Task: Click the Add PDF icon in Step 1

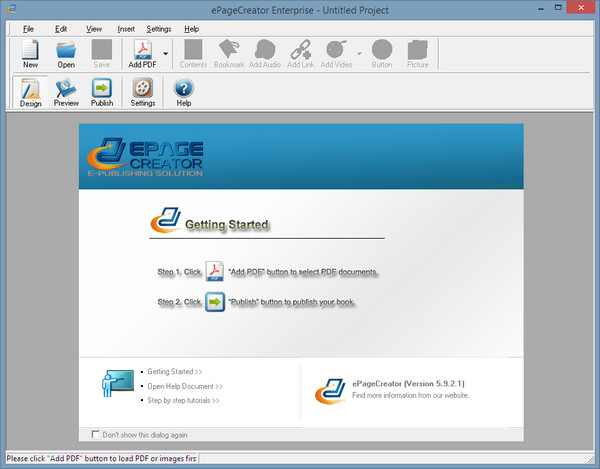Action: pos(215,272)
